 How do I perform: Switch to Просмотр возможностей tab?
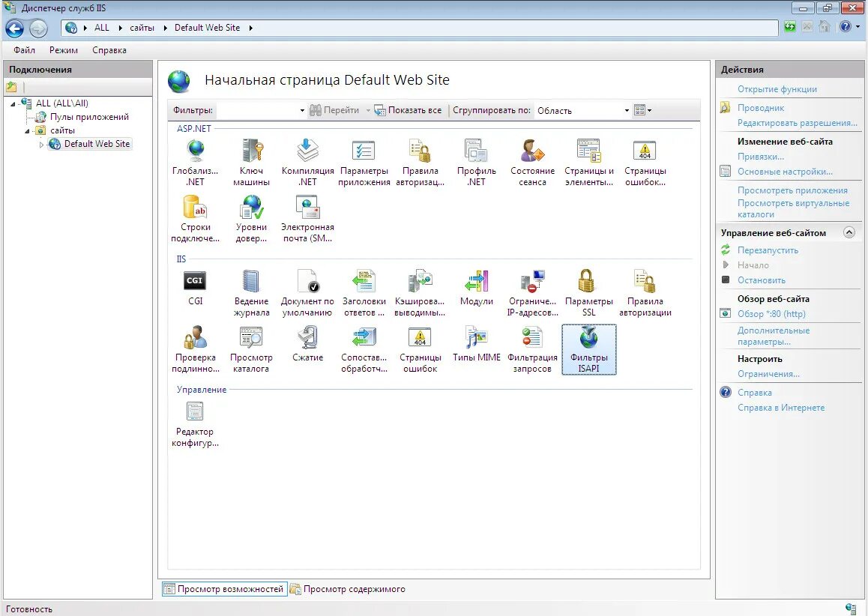[x=225, y=589]
